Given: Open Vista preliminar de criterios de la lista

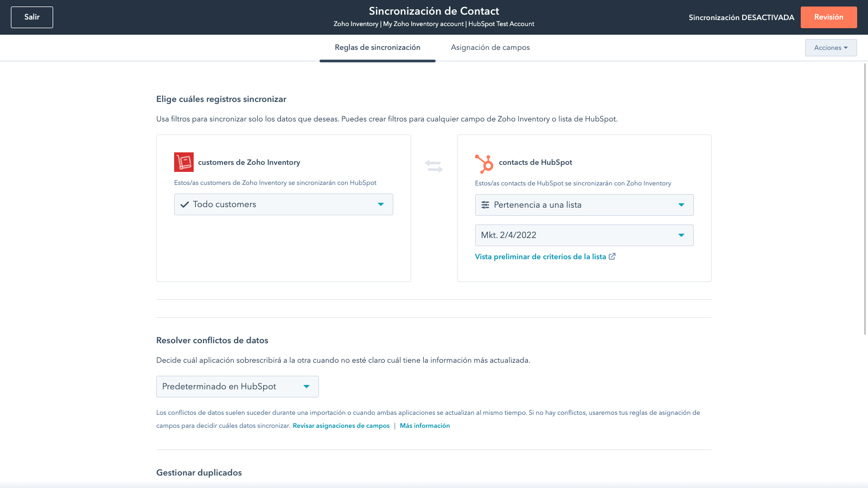Looking at the screenshot, I should click(x=540, y=256).
